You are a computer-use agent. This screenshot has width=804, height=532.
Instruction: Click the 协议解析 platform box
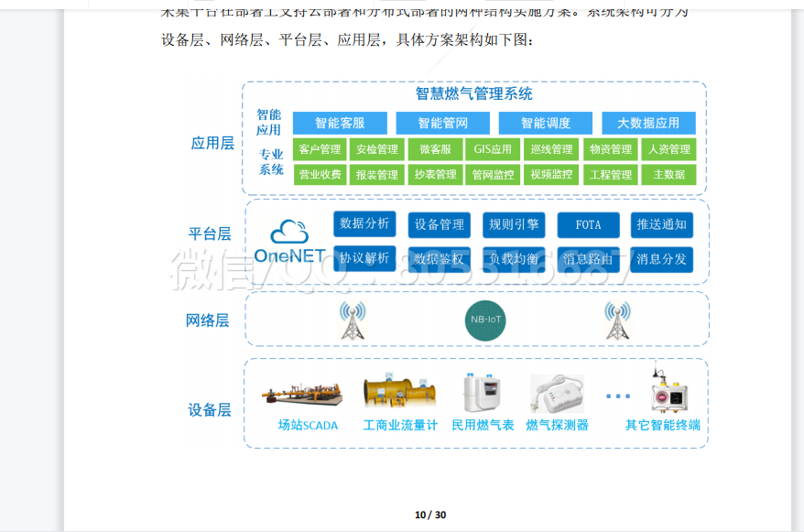[364, 258]
